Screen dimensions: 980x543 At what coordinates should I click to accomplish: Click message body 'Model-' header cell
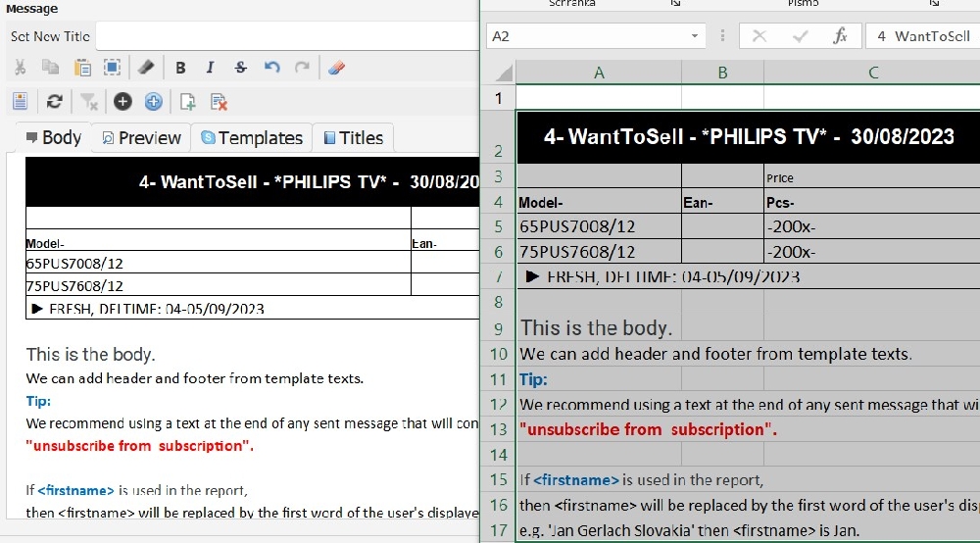pyautogui.click(x=219, y=240)
